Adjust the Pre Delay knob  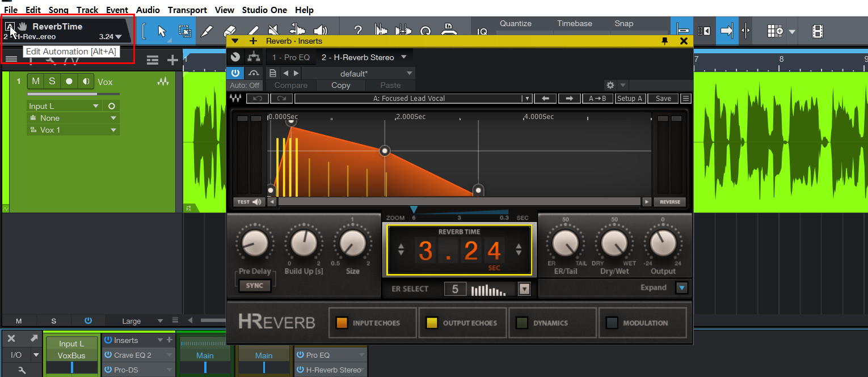[x=254, y=243]
